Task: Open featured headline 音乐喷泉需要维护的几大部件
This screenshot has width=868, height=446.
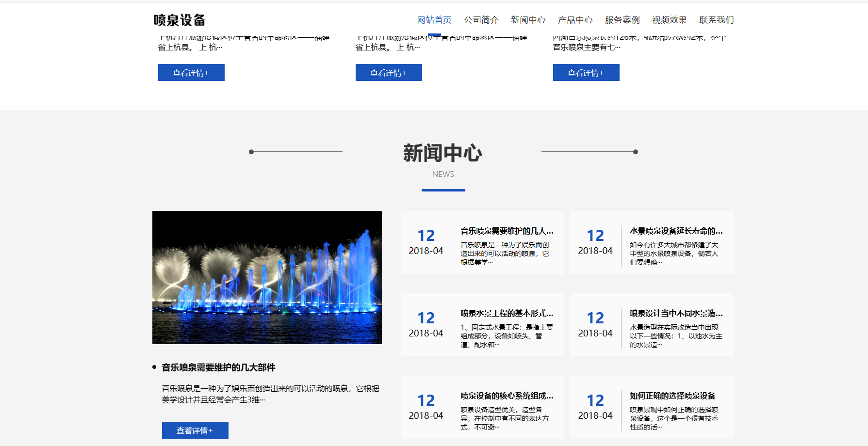Action: [218, 367]
